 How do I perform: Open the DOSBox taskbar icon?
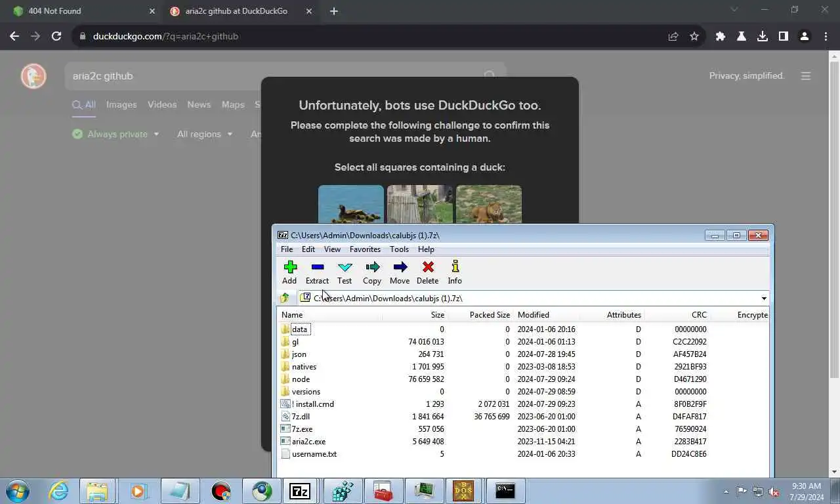[463, 491]
